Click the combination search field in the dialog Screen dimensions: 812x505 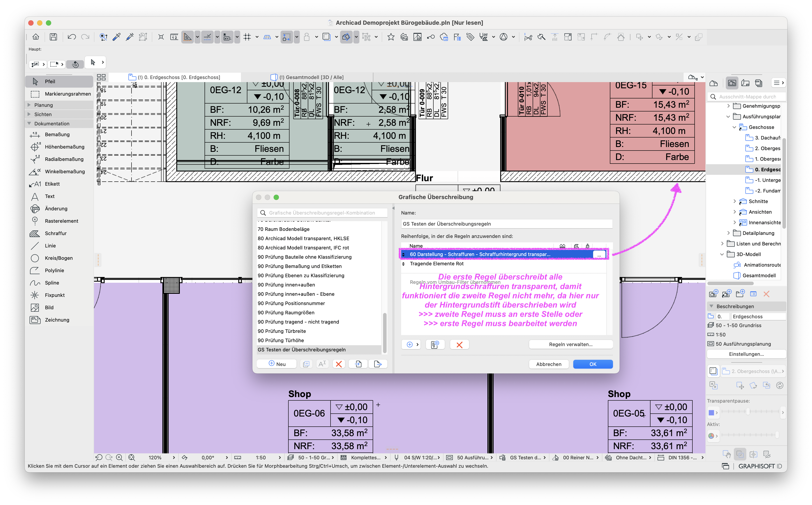pyautogui.click(x=322, y=213)
